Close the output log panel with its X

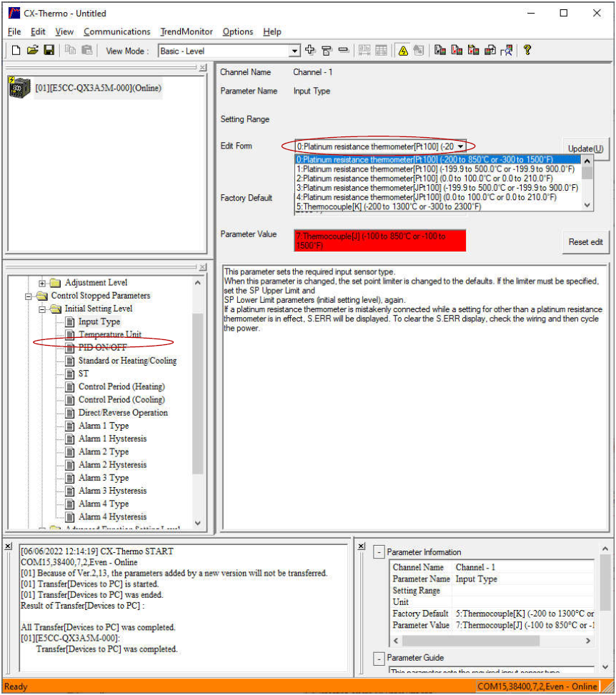[9, 546]
